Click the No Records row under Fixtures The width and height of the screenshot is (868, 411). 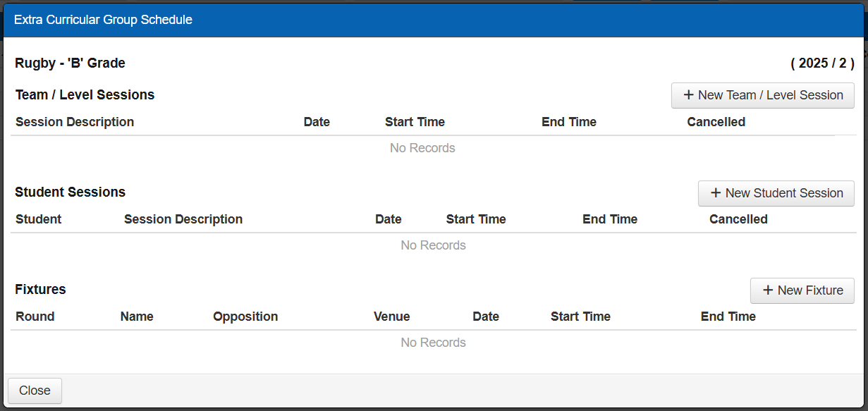point(433,343)
